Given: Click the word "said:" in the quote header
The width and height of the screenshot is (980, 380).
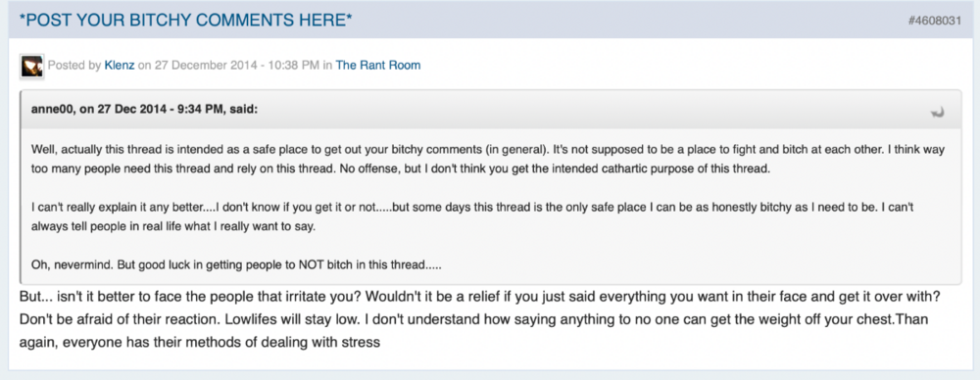Looking at the screenshot, I should [244, 110].
